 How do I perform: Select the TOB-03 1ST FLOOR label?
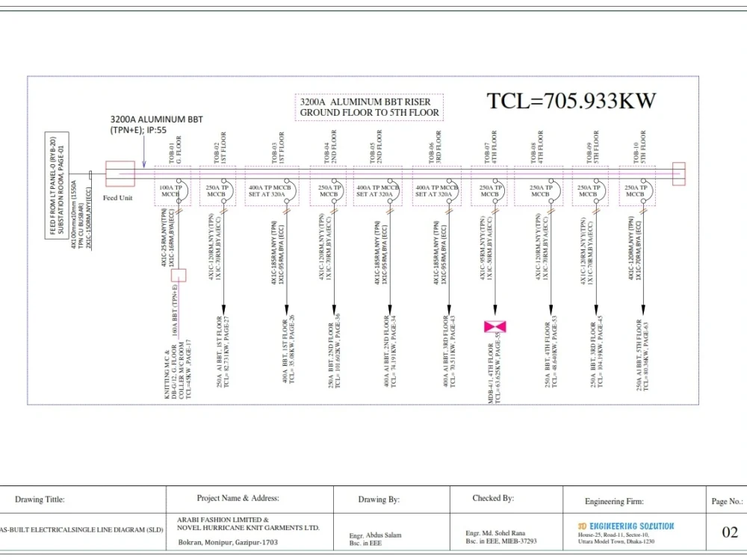[x=278, y=148]
